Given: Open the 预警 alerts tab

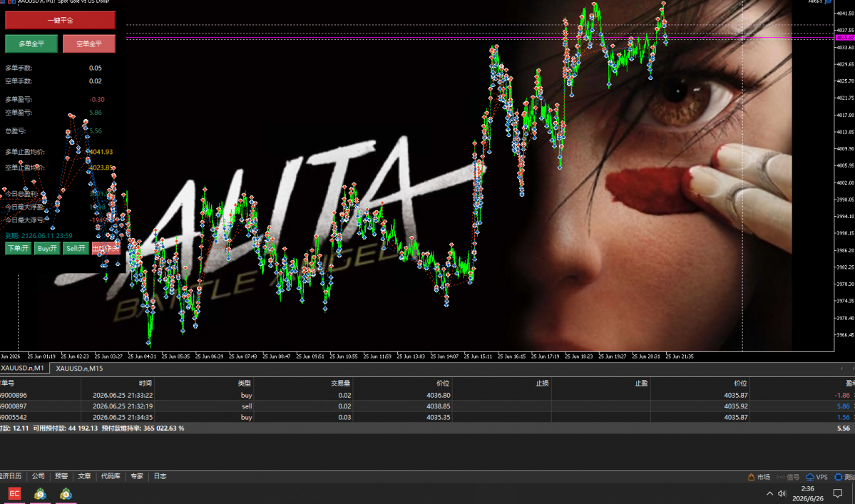Looking at the screenshot, I should pyautogui.click(x=61, y=476).
